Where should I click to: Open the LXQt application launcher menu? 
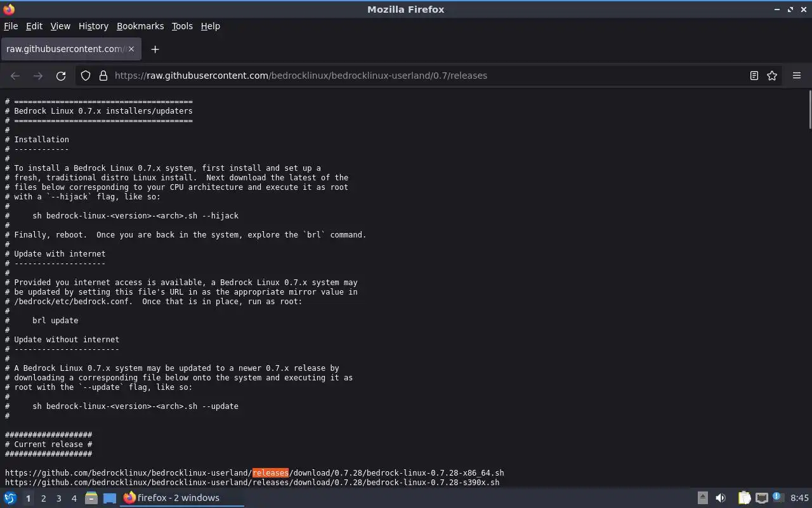tap(10, 498)
